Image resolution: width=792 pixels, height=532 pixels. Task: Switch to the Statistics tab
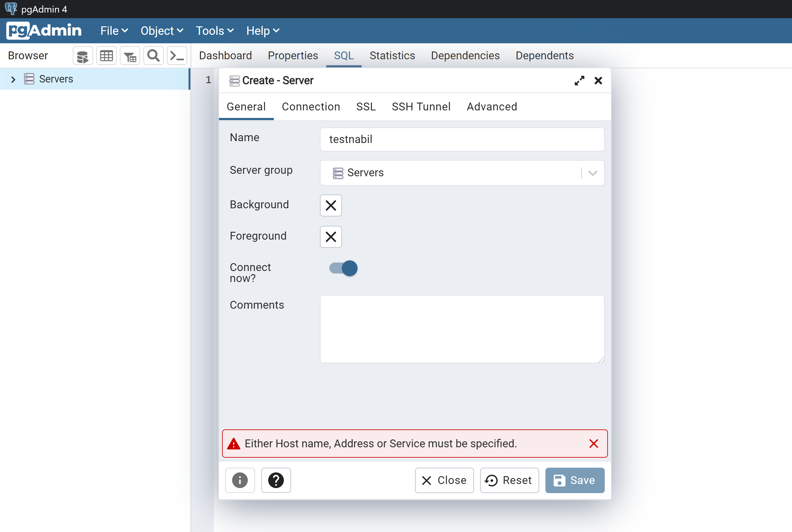[392, 56]
